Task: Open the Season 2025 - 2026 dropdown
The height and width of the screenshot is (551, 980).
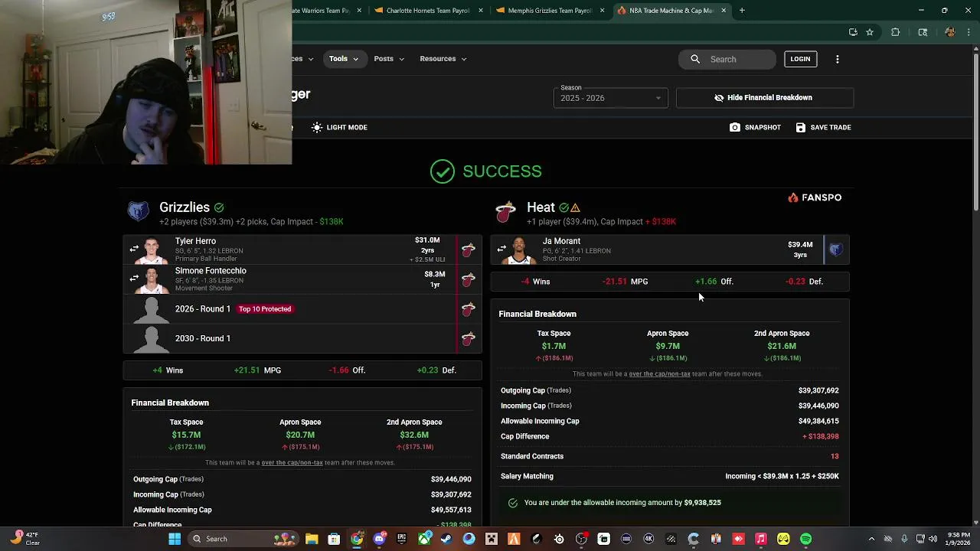Action: (x=610, y=98)
